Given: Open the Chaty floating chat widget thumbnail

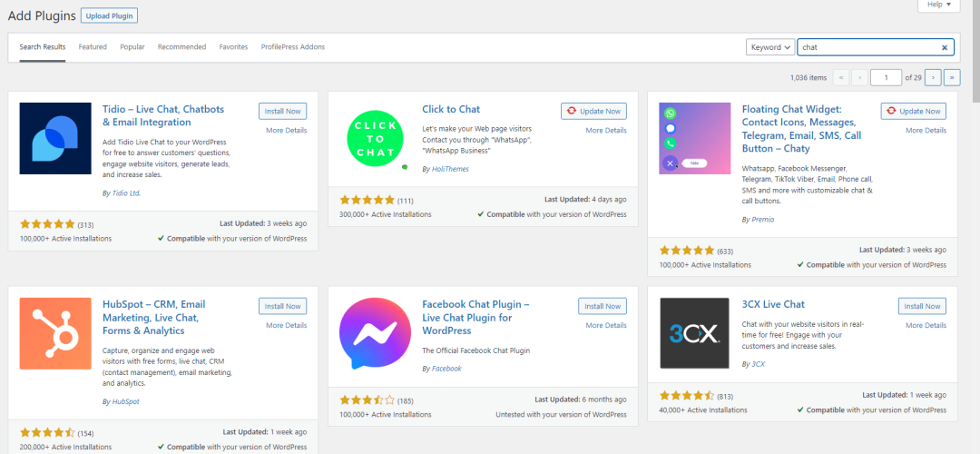Looking at the screenshot, I should (694, 139).
